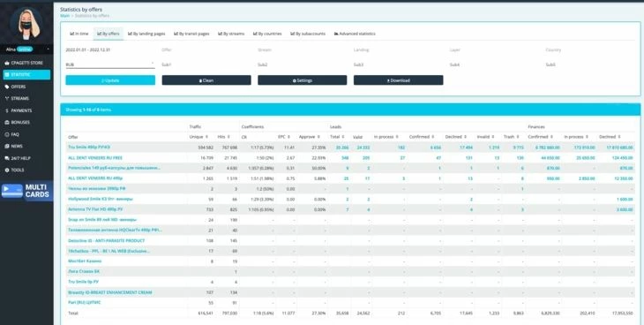Sort by Invalid column
644x325 pixels.
coord(486,137)
